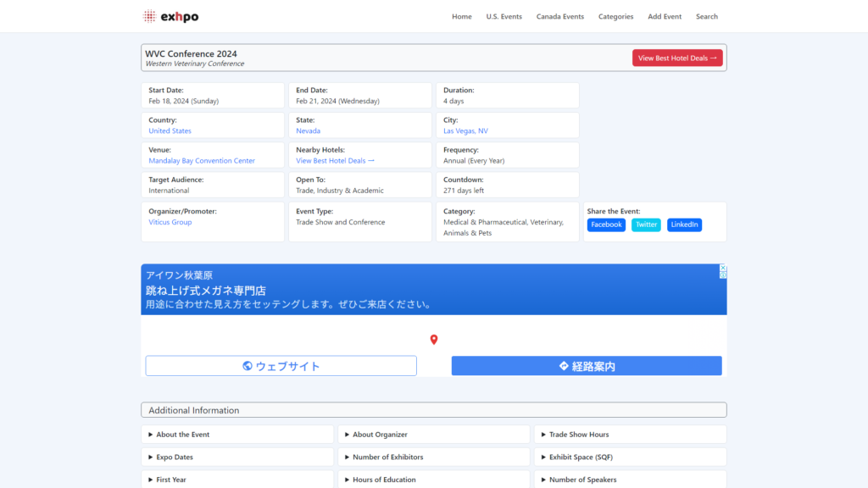This screenshot has width=868, height=488.
Task: Open the Add Event nav item
Action: (665, 17)
